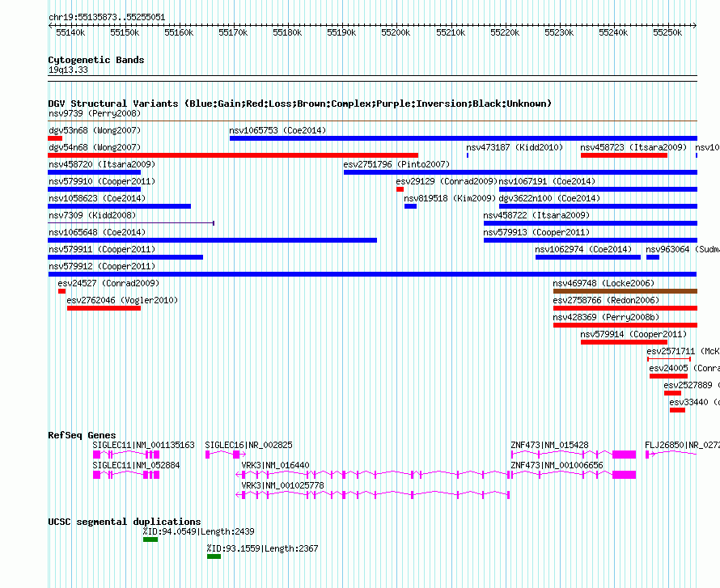Viewport: 720px width, 588px height.
Task: Click the 55200k ruler mark
Action: pyautogui.click(x=396, y=32)
